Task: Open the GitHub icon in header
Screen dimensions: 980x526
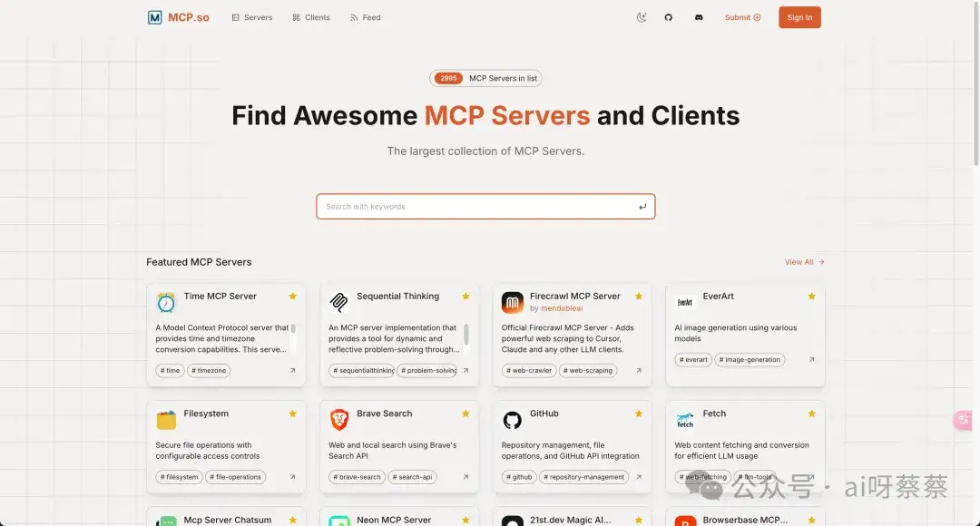Action: (x=668, y=17)
